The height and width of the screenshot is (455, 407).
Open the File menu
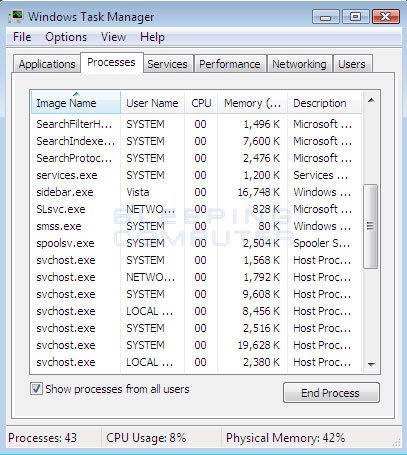click(22, 37)
